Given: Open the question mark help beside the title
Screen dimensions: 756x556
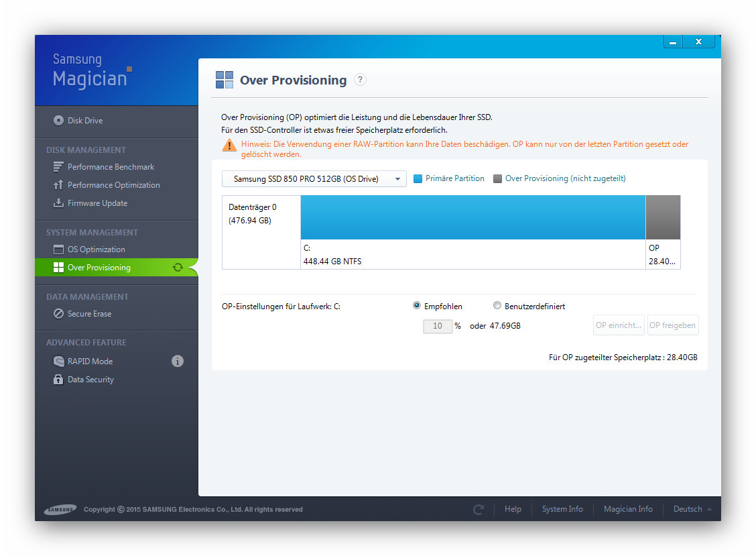Looking at the screenshot, I should [x=360, y=80].
